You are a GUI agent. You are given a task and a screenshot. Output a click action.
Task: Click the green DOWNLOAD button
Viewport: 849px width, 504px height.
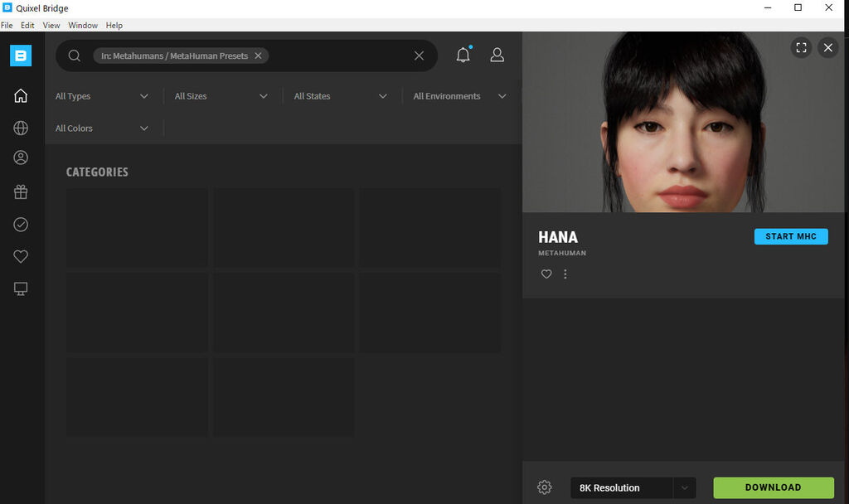coord(774,487)
